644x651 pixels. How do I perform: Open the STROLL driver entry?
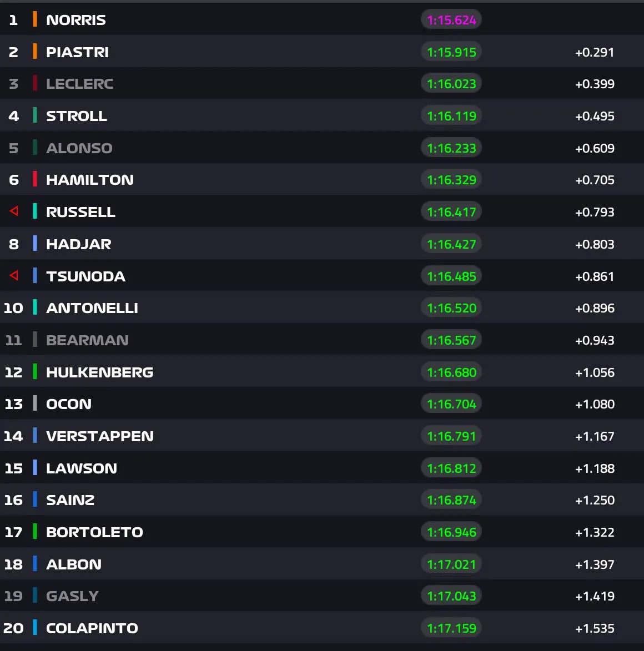tap(322, 115)
